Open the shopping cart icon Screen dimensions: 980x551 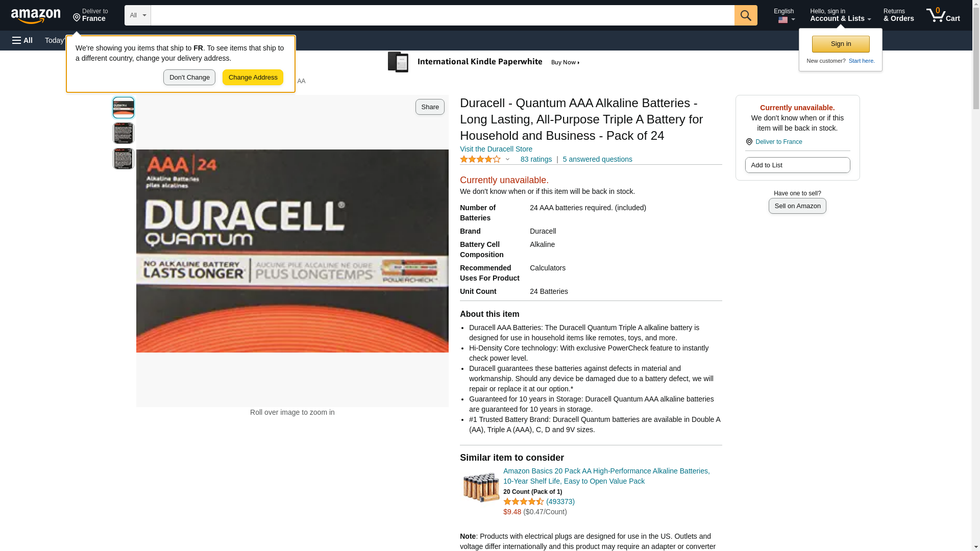pos(943,15)
